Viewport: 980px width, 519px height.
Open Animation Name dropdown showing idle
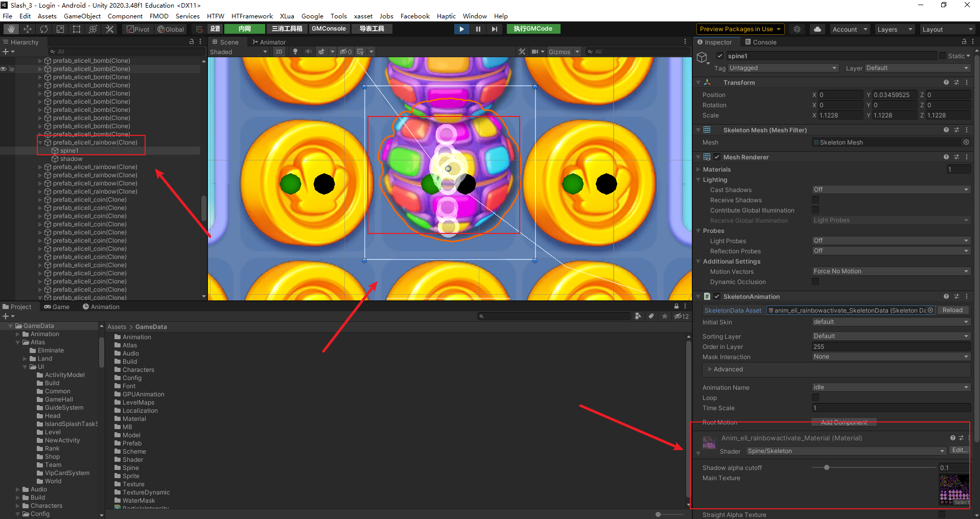tap(891, 387)
